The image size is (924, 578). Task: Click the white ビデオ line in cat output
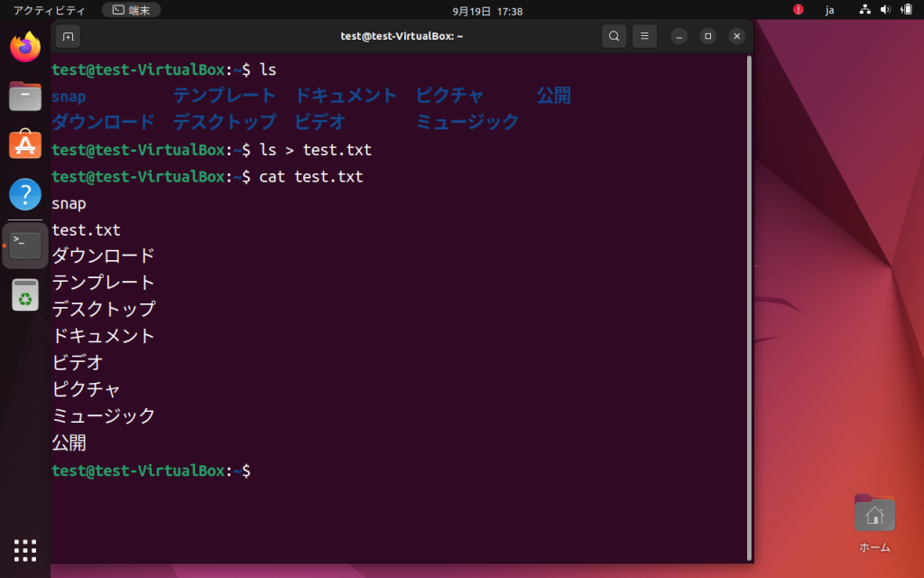click(x=78, y=363)
